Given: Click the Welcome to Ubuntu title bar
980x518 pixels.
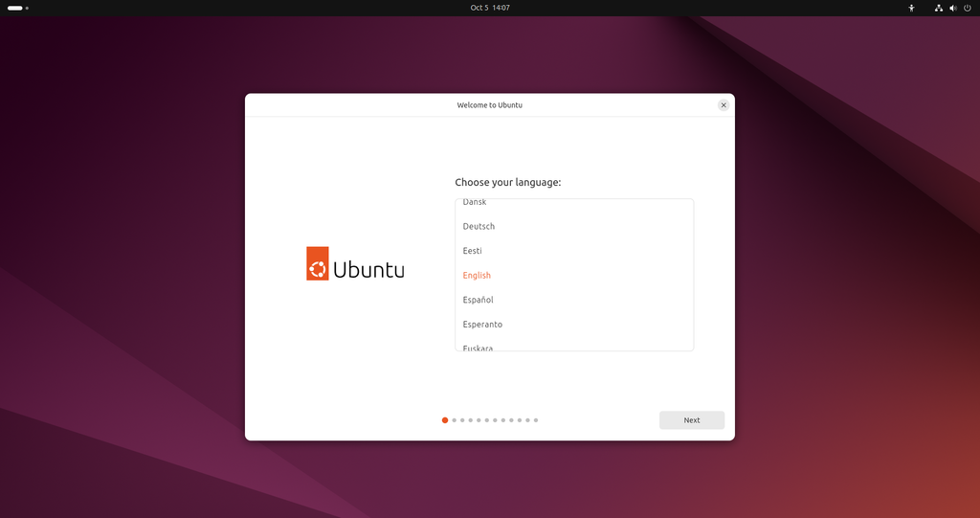Looking at the screenshot, I should (x=489, y=105).
